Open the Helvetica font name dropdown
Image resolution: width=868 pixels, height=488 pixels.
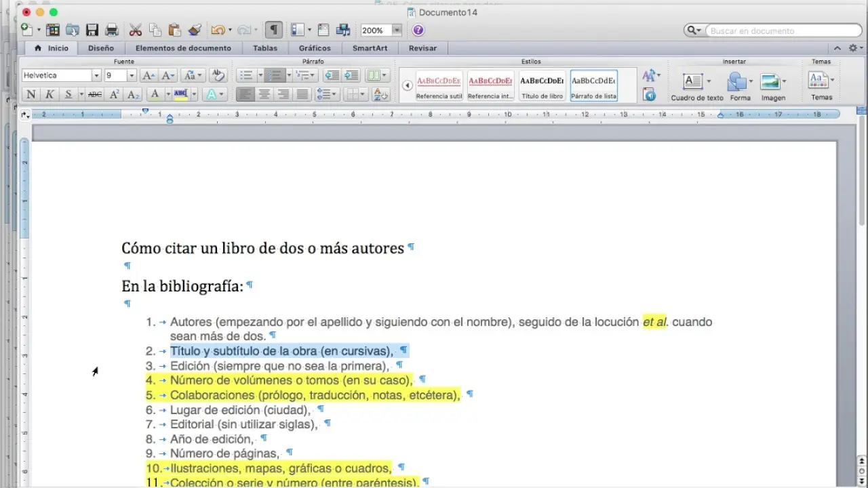pyautogui.click(x=96, y=75)
